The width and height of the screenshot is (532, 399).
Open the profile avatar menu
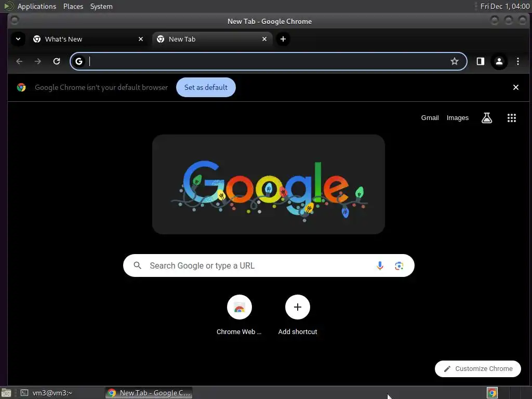(x=499, y=61)
